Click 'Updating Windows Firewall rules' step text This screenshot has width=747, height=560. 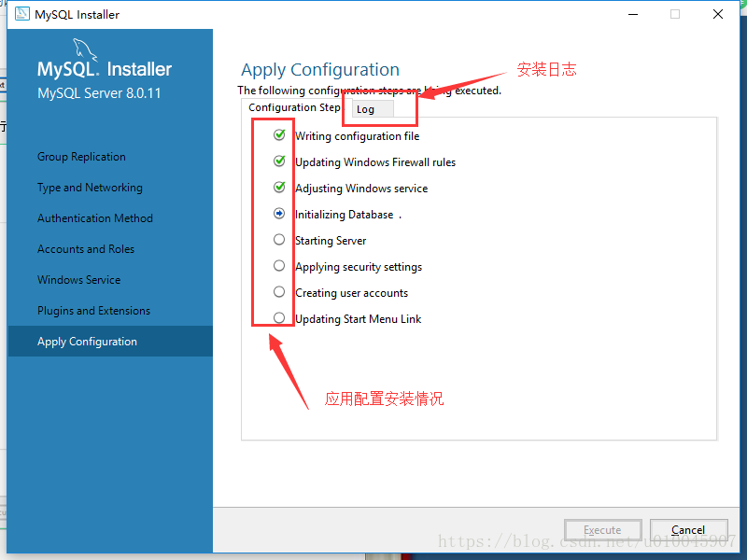[375, 162]
